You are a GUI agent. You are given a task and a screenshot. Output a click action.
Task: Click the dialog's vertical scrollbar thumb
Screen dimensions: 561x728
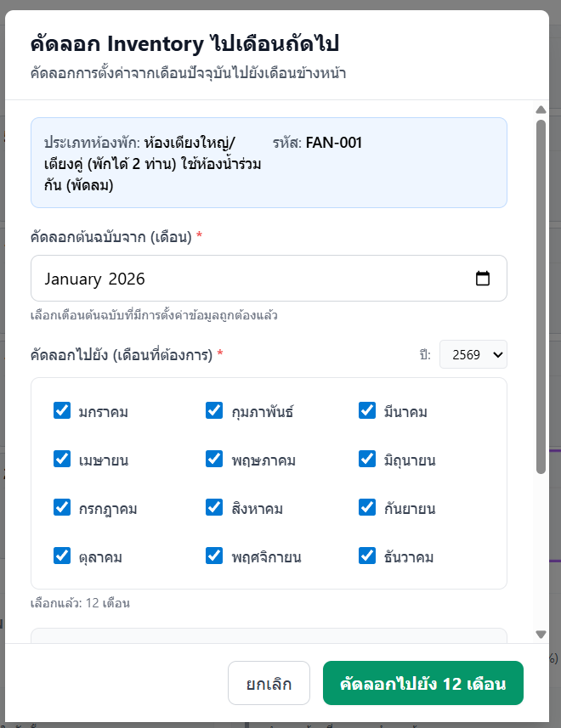point(541,297)
